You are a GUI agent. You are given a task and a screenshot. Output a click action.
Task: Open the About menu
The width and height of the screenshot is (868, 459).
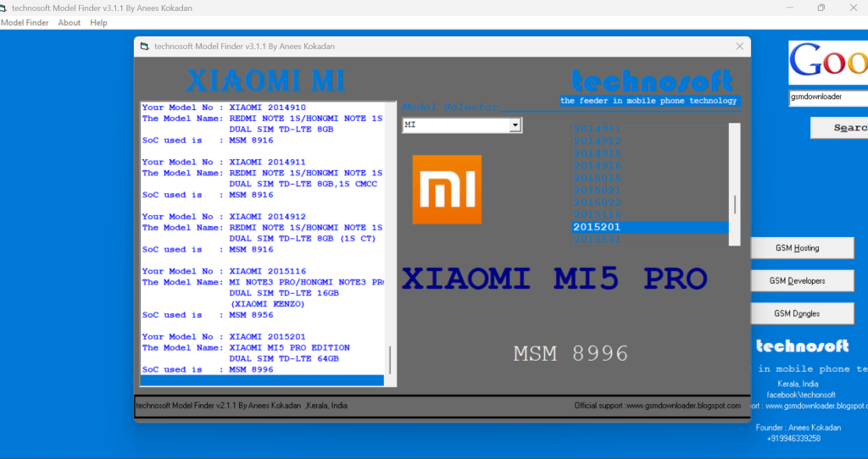pos(70,23)
